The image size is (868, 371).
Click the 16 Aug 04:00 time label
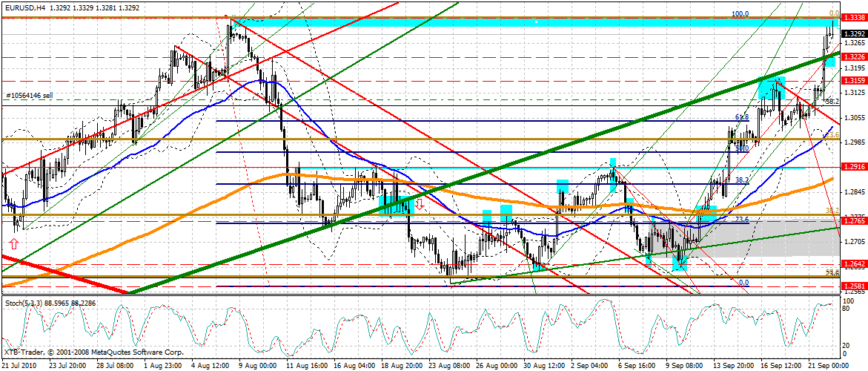[353, 366]
